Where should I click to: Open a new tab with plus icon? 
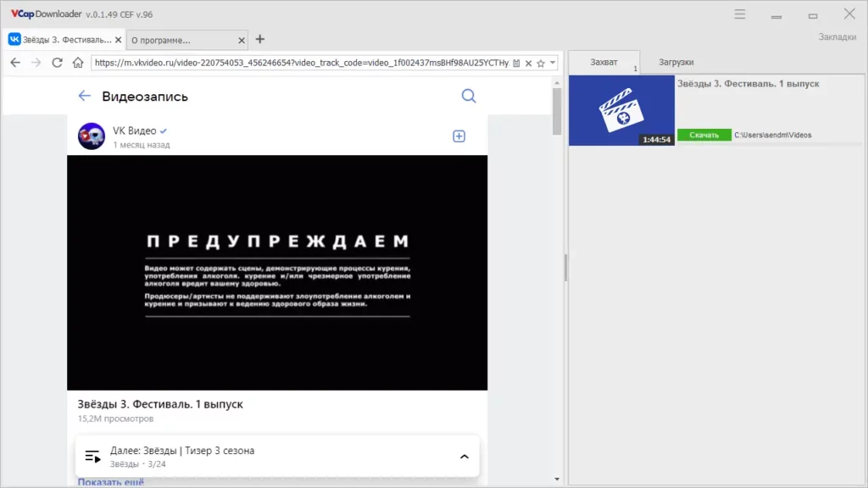(260, 39)
